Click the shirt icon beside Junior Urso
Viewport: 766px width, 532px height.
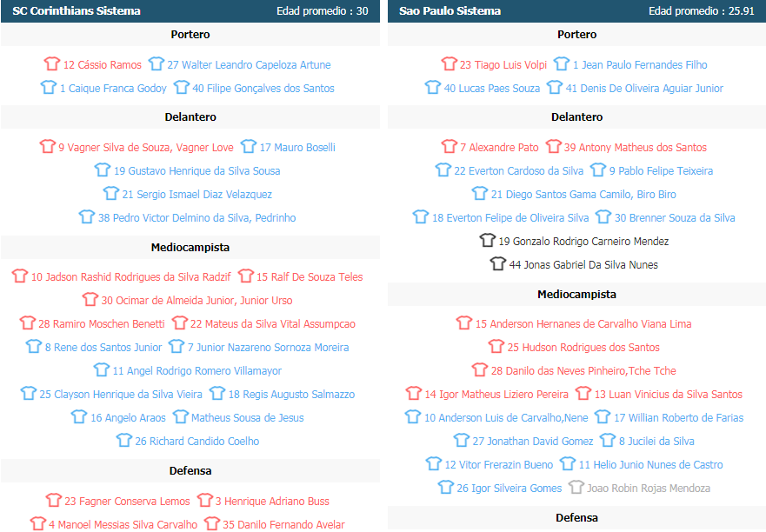[x=90, y=299]
